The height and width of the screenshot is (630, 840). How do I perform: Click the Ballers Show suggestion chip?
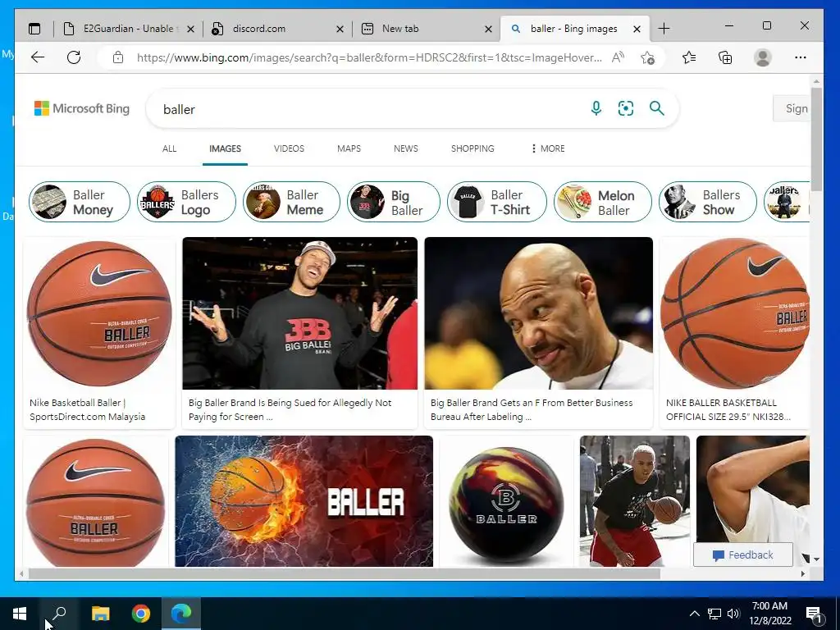pyautogui.click(x=708, y=202)
